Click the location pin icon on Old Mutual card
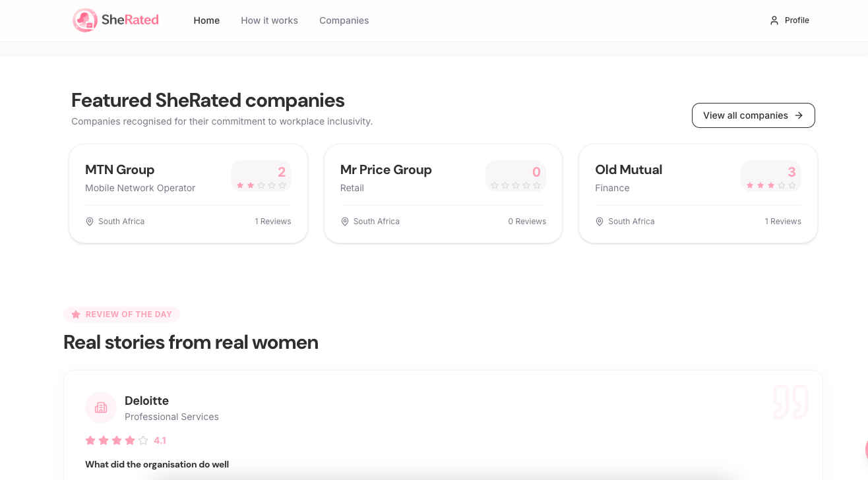 600,222
